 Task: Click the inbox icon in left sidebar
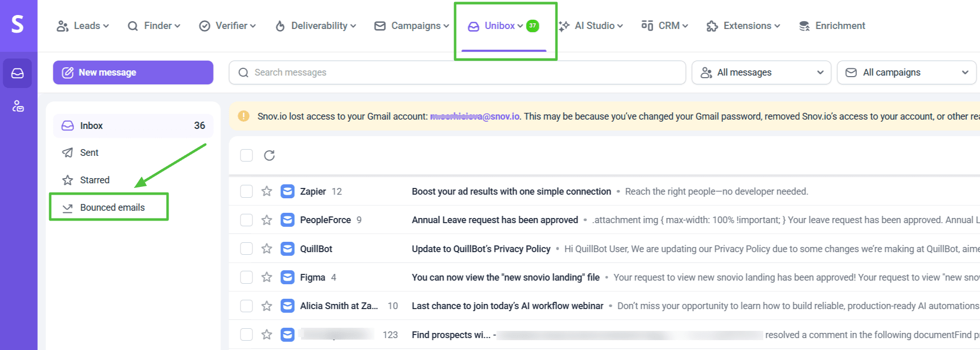18,74
